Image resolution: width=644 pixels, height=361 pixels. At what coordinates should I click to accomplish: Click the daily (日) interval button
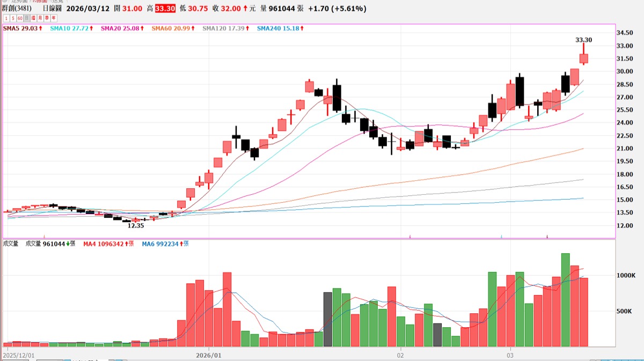click(27, 18)
